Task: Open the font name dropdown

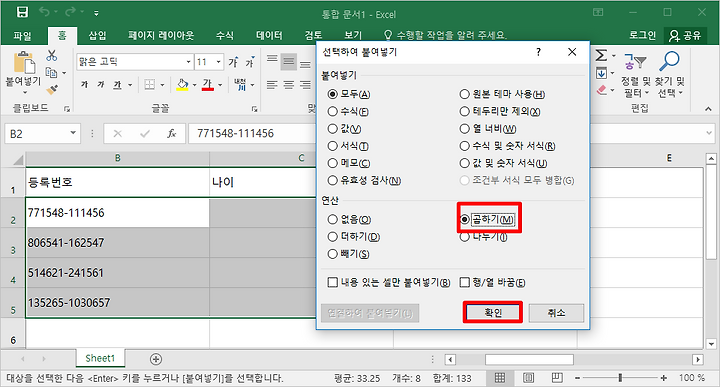Action: pos(188,62)
